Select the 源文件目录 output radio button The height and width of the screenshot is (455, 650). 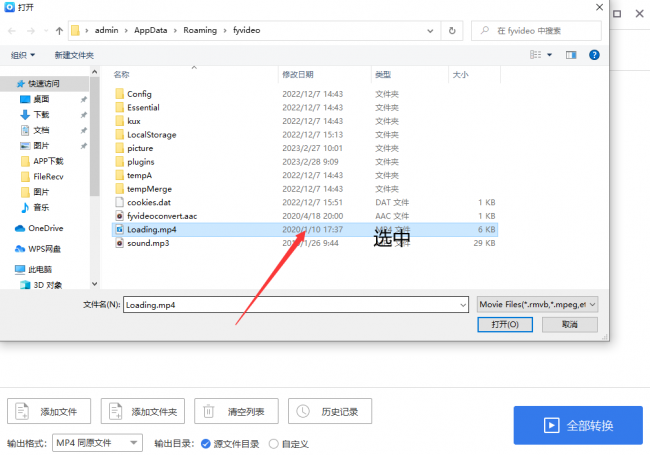coord(206,444)
